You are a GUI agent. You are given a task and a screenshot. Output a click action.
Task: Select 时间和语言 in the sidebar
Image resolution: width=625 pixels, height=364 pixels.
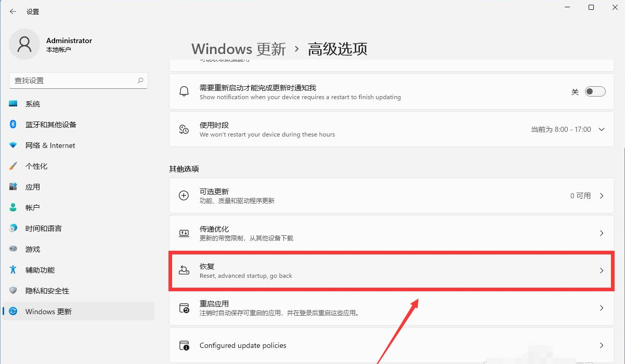[79, 228]
